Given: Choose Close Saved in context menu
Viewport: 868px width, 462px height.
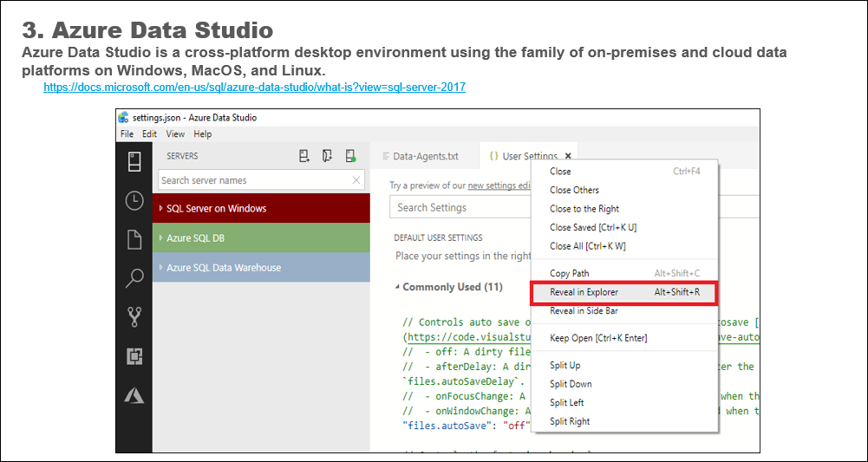Looking at the screenshot, I should (624, 227).
